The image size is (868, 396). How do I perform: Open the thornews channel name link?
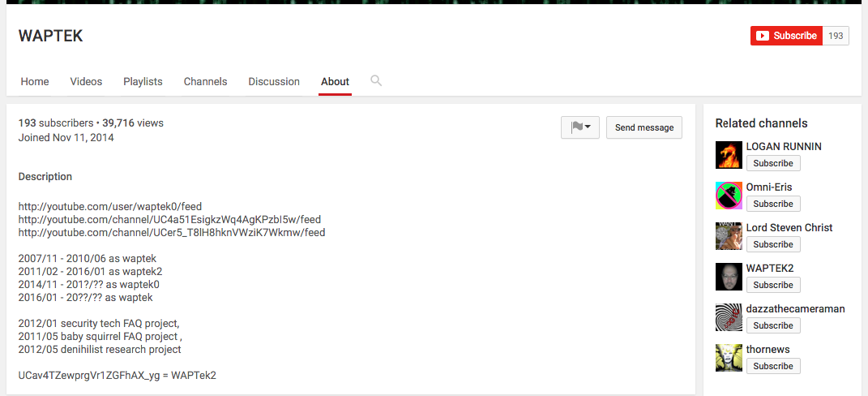point(768,350)
